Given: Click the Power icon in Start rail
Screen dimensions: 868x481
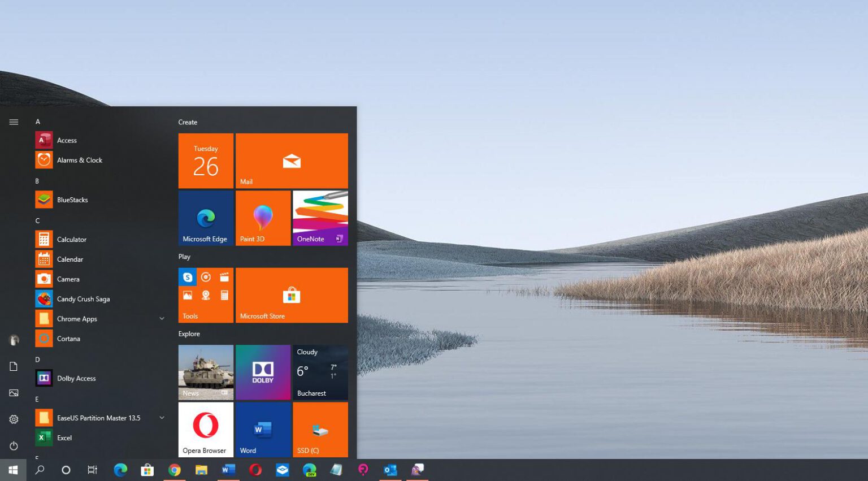Looking at the screenshot, I should pos(14,446).
